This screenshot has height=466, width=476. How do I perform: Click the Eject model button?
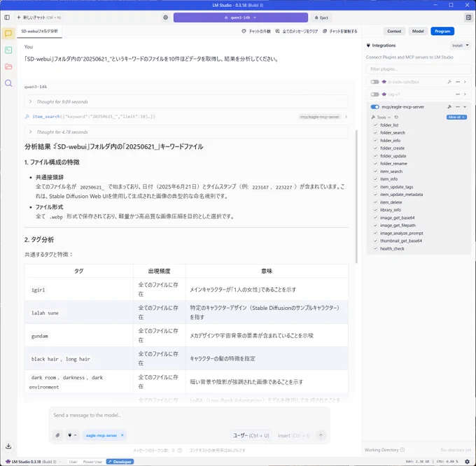tap(321, 17)
